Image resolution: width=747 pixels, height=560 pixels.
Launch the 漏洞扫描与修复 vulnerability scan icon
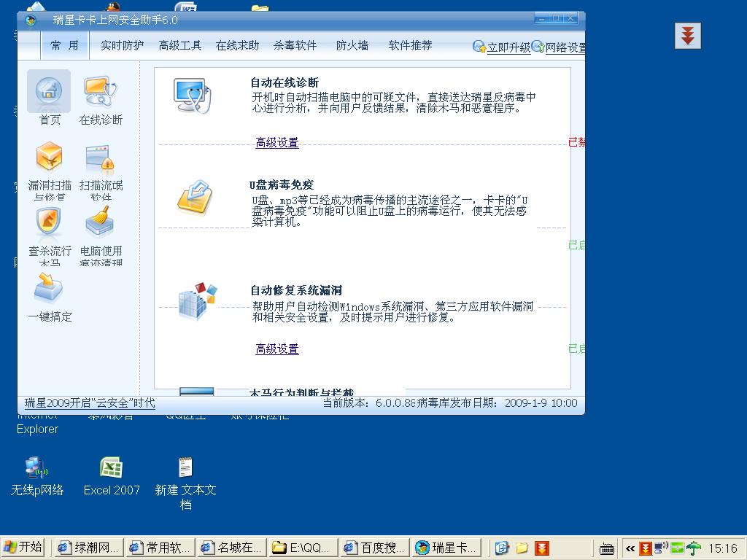(49, 157)
